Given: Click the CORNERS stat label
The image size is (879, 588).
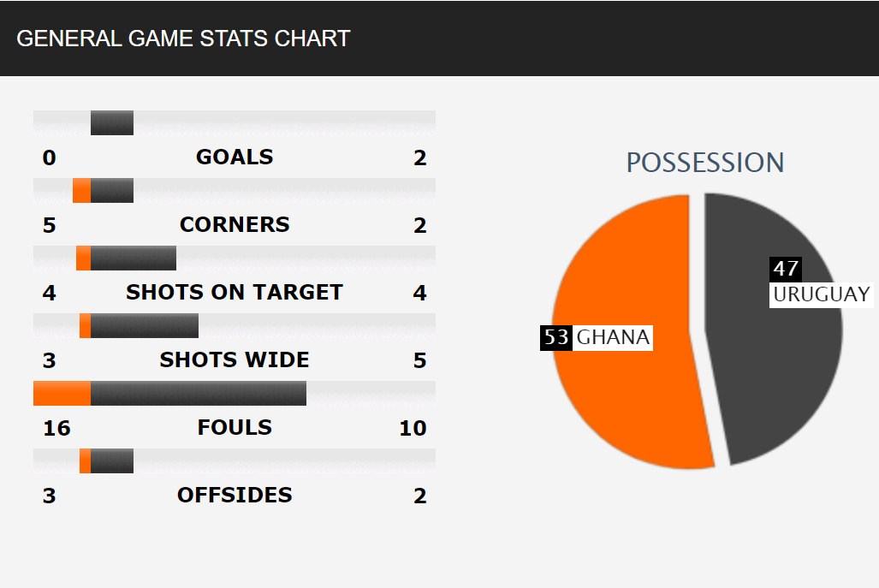Looking at the screenshot, I should (235, 225).
